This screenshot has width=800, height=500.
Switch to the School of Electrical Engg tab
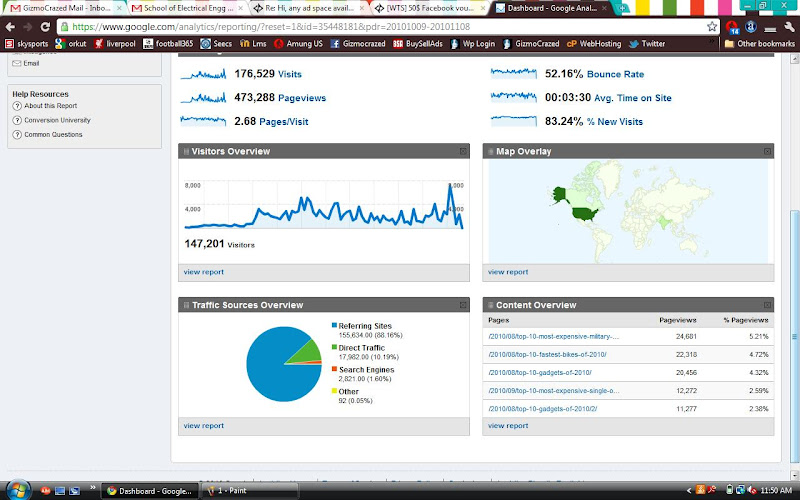[x=188, y=8]
